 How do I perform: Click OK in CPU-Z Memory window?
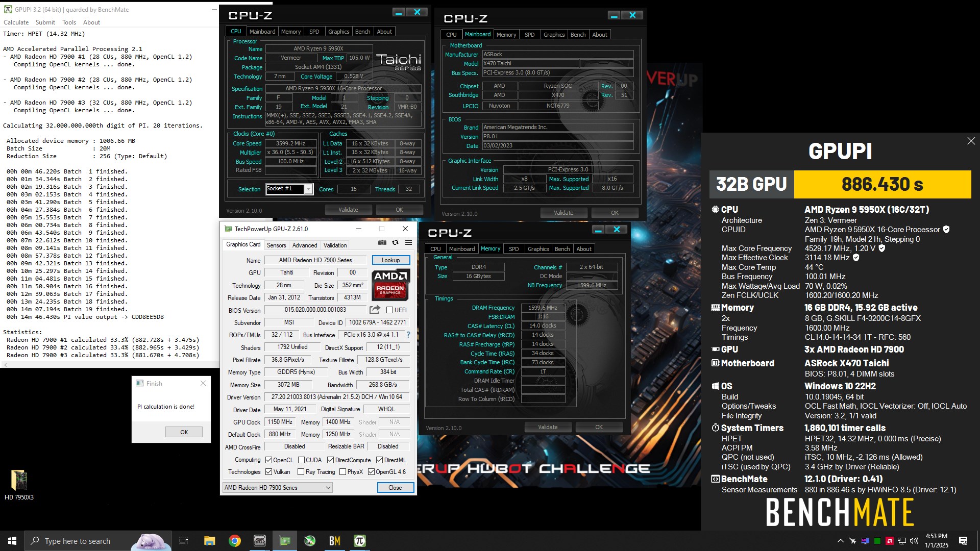[x=599, y=427]
